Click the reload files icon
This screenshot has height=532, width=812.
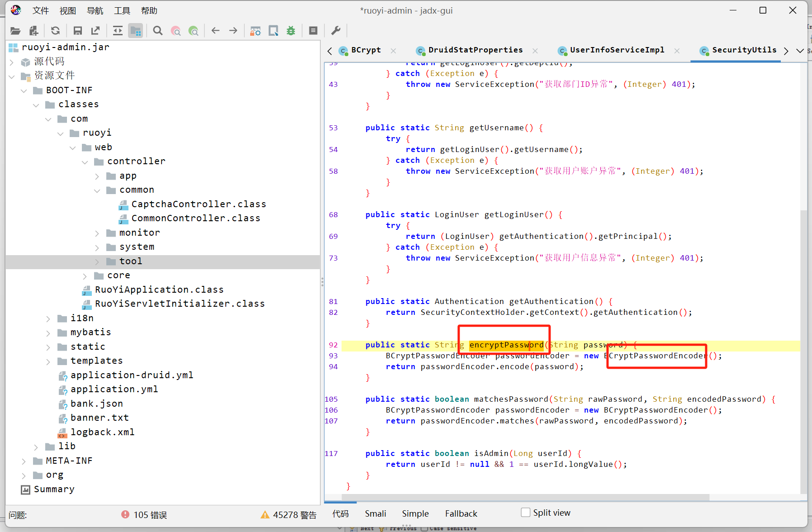click(x=55, y=31)
